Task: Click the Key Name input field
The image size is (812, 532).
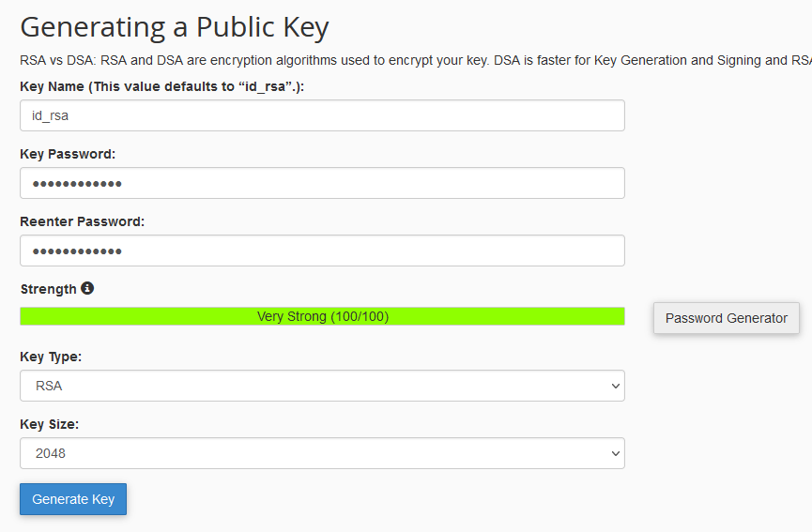Action: (322, 115)
